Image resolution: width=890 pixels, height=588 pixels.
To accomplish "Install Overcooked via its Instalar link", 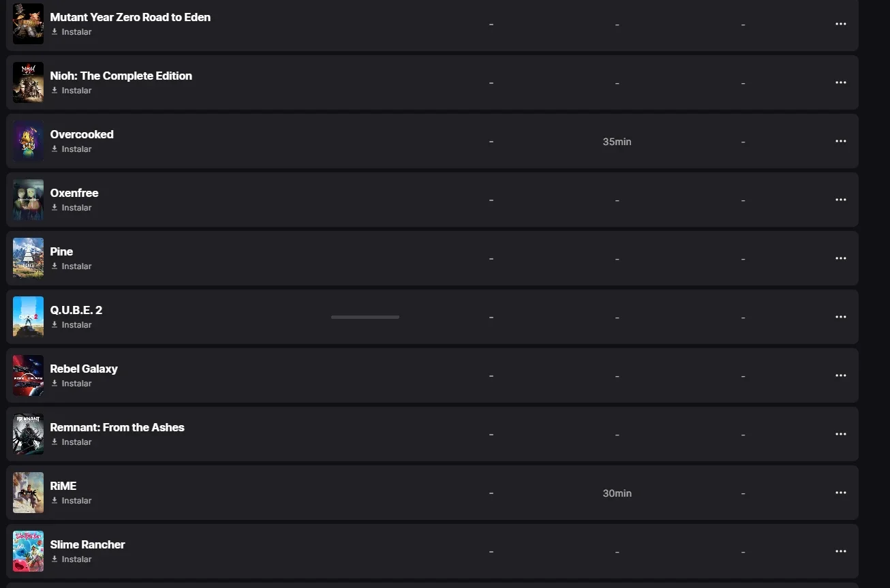I will 72,149.
